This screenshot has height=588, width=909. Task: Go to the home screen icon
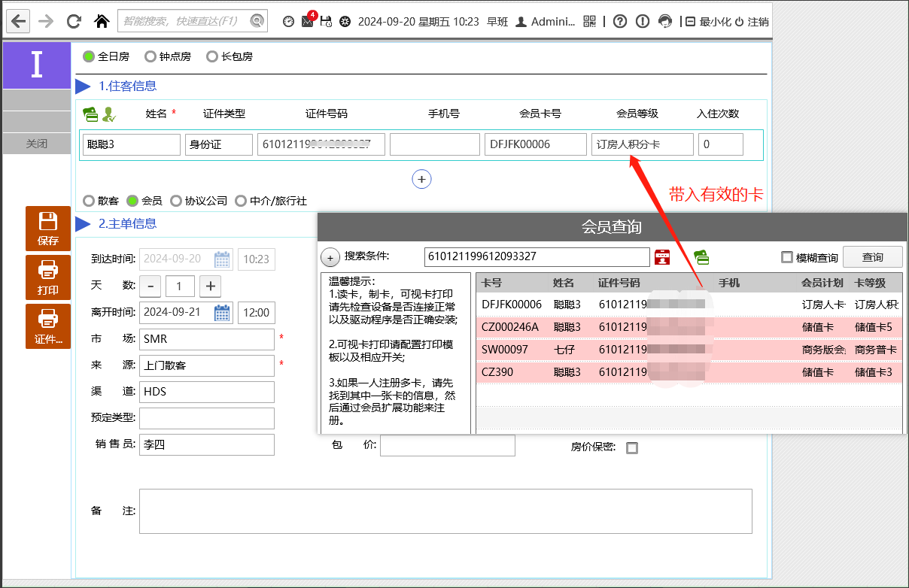click(x=101, y=21)
